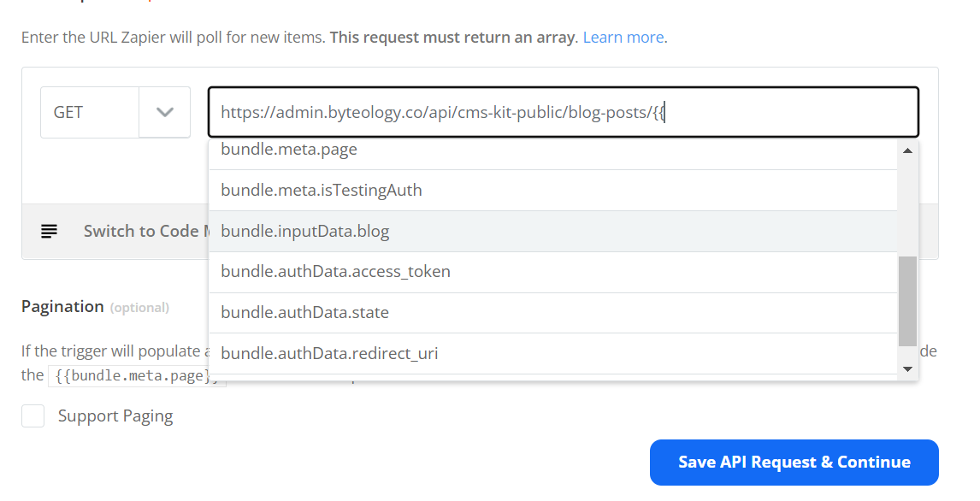Enable the Support Paging checkbox
The image size is (980, 501).
(33, 416)
